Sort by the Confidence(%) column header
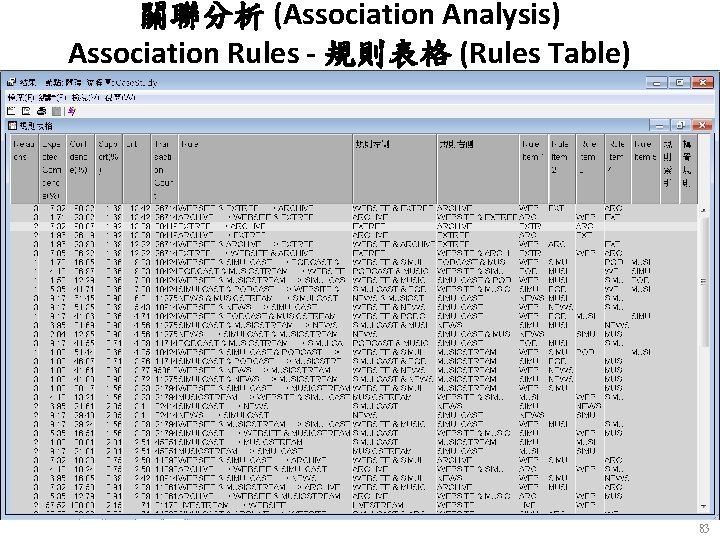 click(x=80, y=169)
